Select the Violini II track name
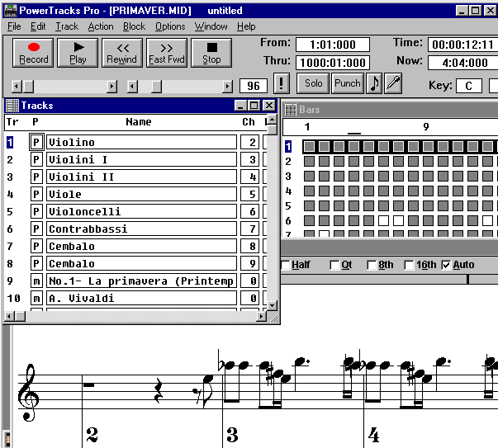Image resolution: width=498 pixels, height=448 pixels. (x=141, y=177)
